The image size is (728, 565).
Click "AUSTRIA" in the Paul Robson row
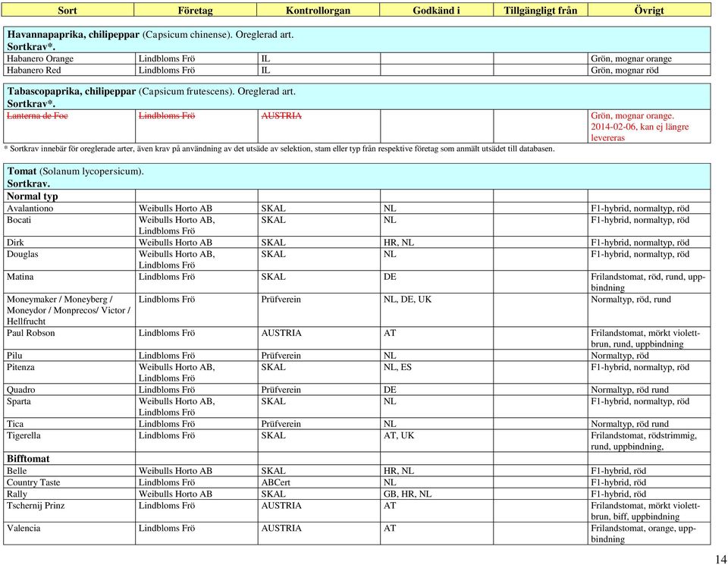pyautogui.click(x=281, y=333)
